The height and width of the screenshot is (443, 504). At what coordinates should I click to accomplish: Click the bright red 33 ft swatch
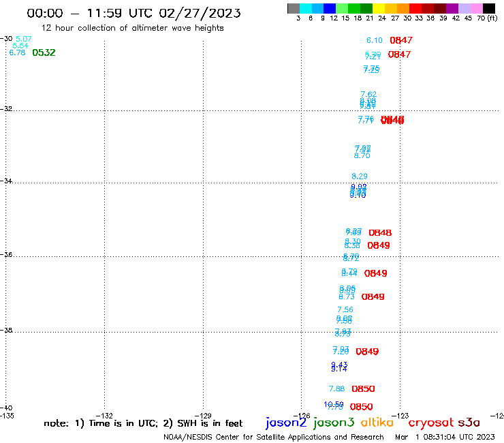[415, 8]
